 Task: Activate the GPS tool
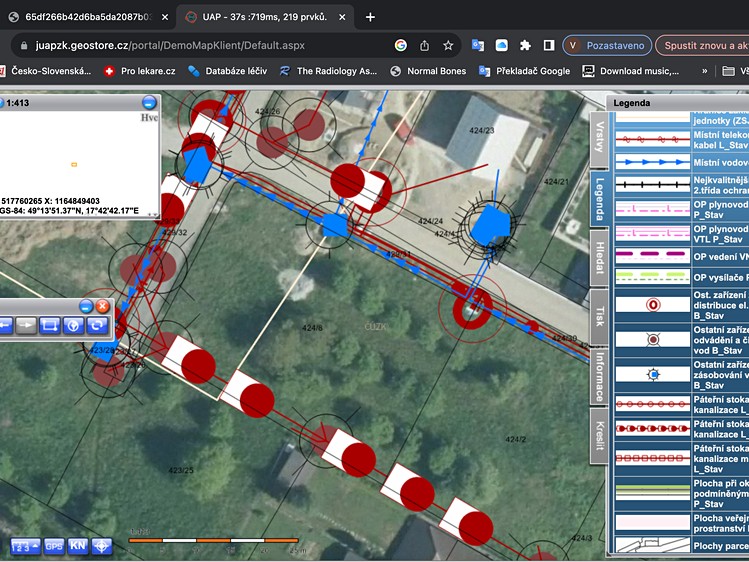tap(54, 546)
